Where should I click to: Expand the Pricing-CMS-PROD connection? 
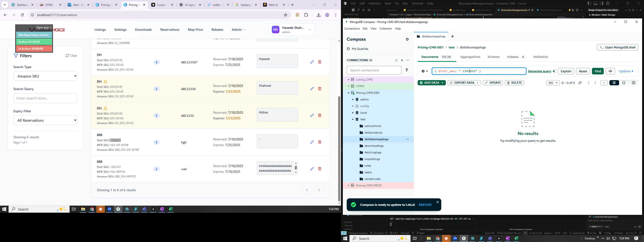(x=348, y=186)
